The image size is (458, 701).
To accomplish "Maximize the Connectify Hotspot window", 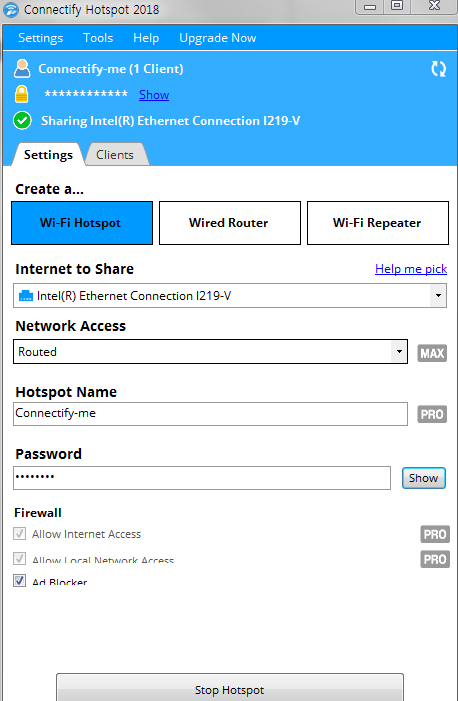I will (397, 6).
